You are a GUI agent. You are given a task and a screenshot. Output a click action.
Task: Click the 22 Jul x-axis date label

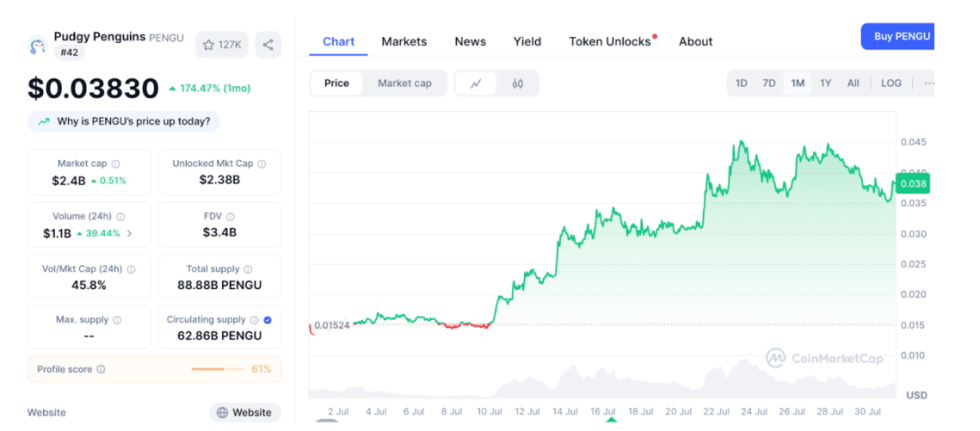pyautogui.click(x=716, y=412)
